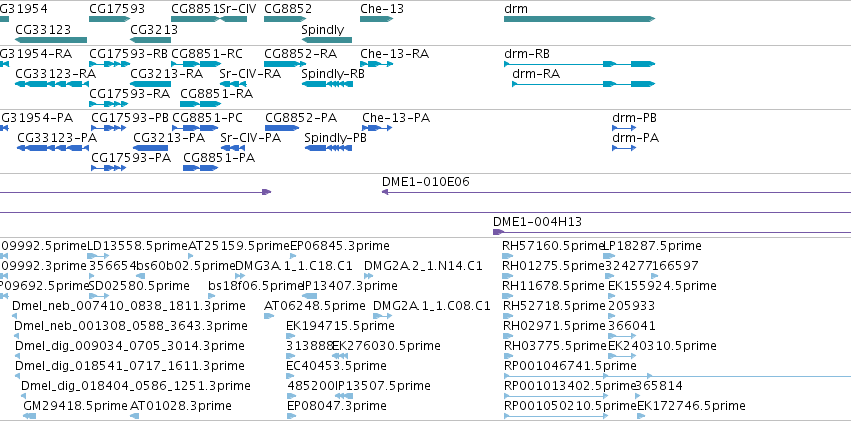Click EST label EP06845.3prime
The width and height of the screenshot is (851, 421).
(x=340, y=246)
